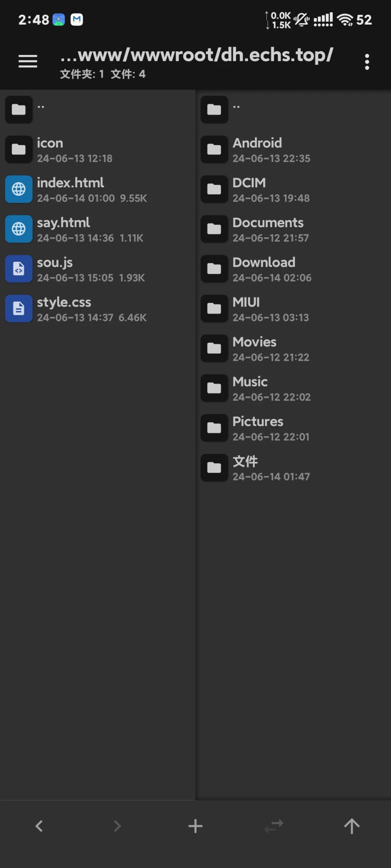The height and width of the screenshot is (868, 391).
Task: Tap the style.css document icon
Action: click(19, 309)
